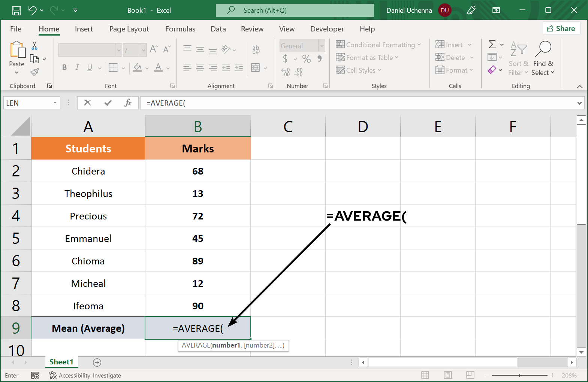Click the Cut scissors icon
This screenshot has width=588, height=382.
(34, 46)
